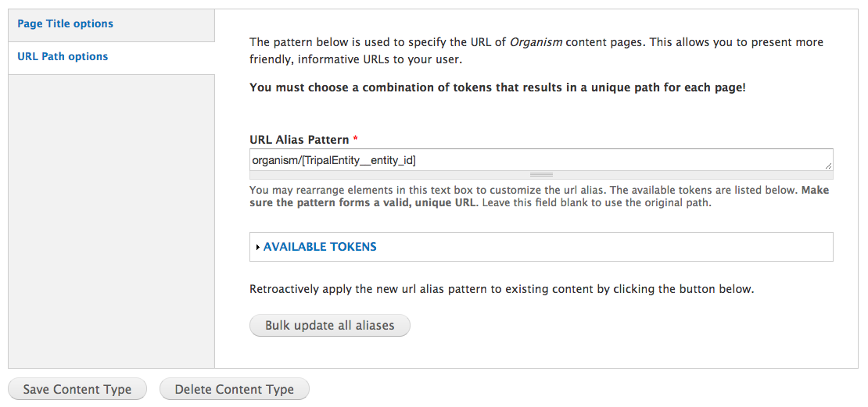Open the Page Title options tab
This screenshot has height=407, width=868.
click(x=65, y=24)
